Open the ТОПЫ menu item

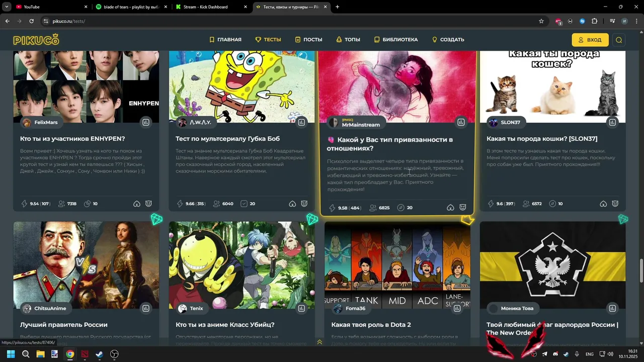348,40
